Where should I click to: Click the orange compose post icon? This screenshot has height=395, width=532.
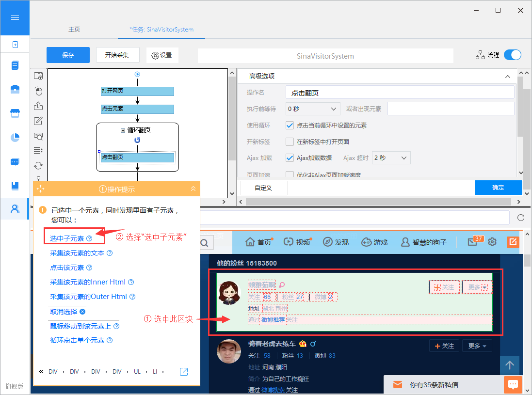point(513,242)
